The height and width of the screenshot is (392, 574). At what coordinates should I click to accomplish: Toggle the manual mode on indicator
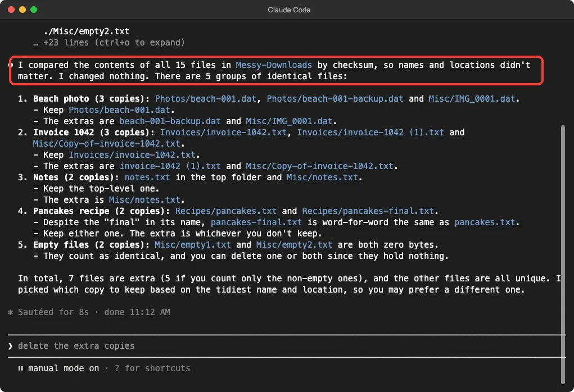(64, 368)
